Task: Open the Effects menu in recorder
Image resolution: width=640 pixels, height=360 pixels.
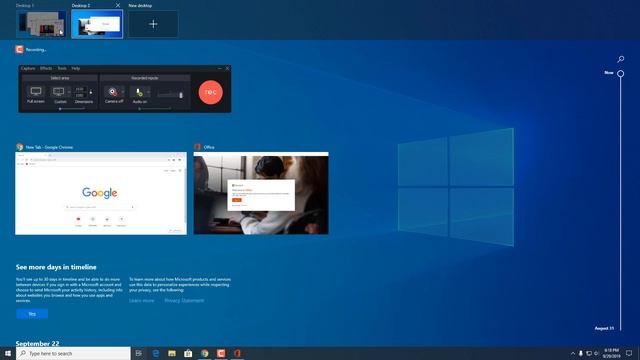Action: pyautogui.click(x=46, y=68)
